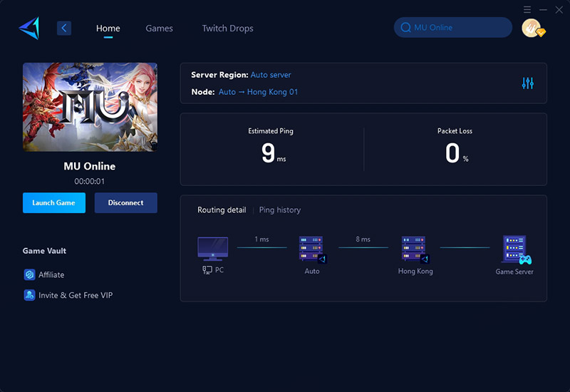Click the Invite friend icon

pos(29,295)
